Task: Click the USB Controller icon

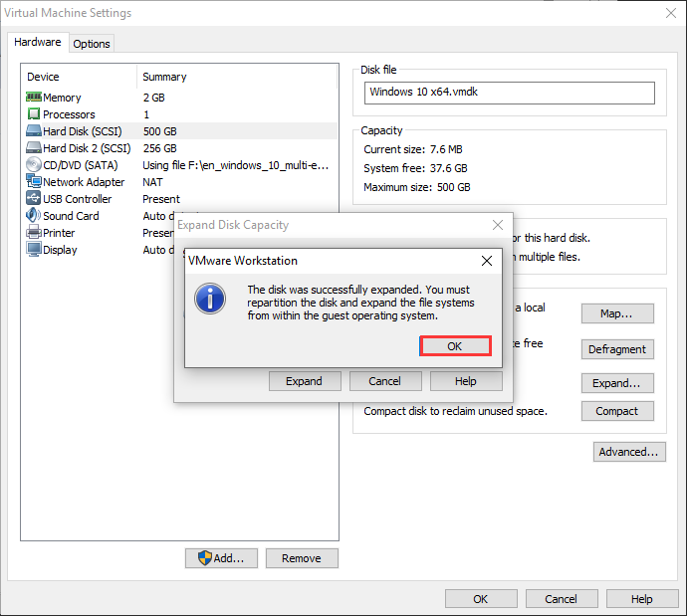Action: click(34, 198)
